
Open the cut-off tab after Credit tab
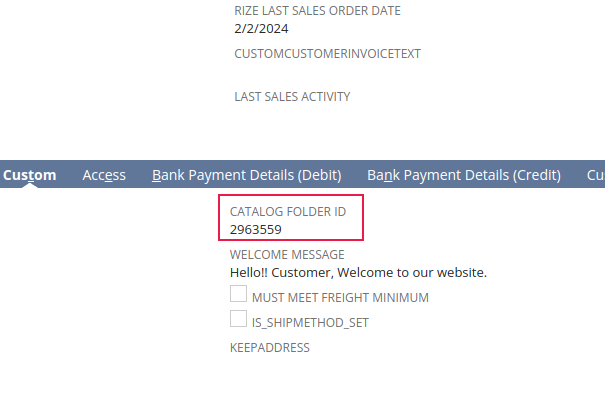(x=595, y=175)
